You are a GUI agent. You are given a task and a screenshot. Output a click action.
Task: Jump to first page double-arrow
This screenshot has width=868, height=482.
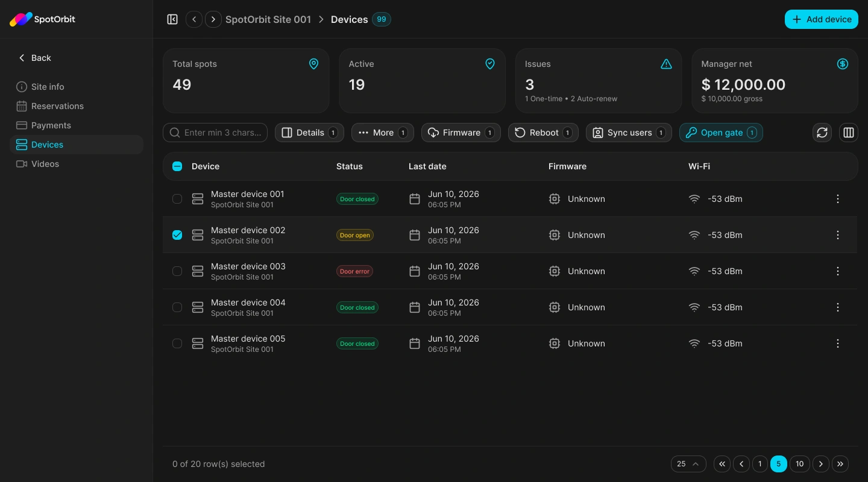click(x=722, y=464)
